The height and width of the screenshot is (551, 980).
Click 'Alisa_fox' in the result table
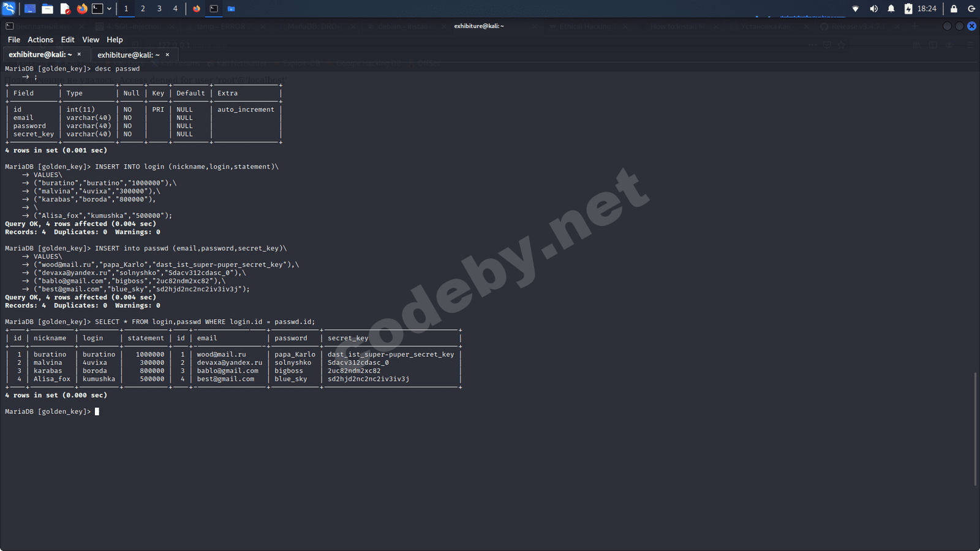(x=52, y=379)
